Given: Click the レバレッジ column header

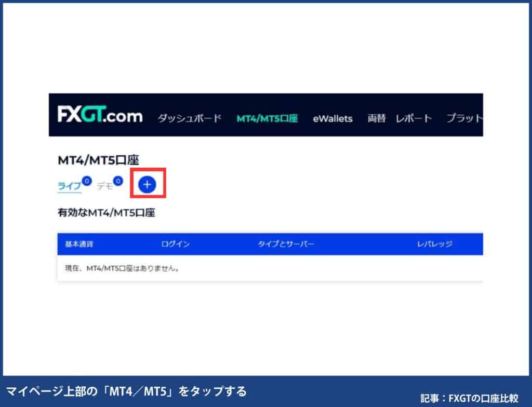Looking at the screenshot, I should pos(435,244).
